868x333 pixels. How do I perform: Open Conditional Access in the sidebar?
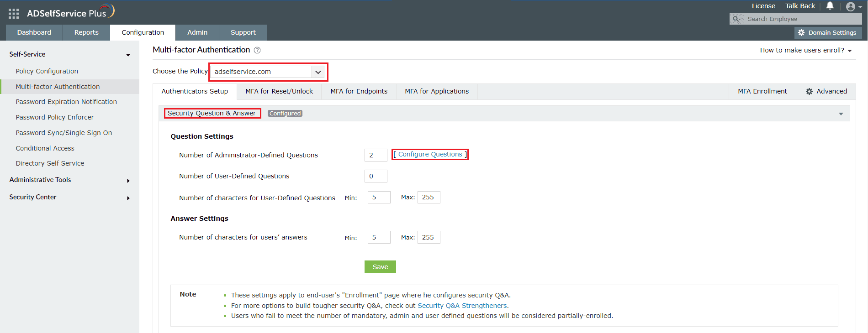click(45, 148)
